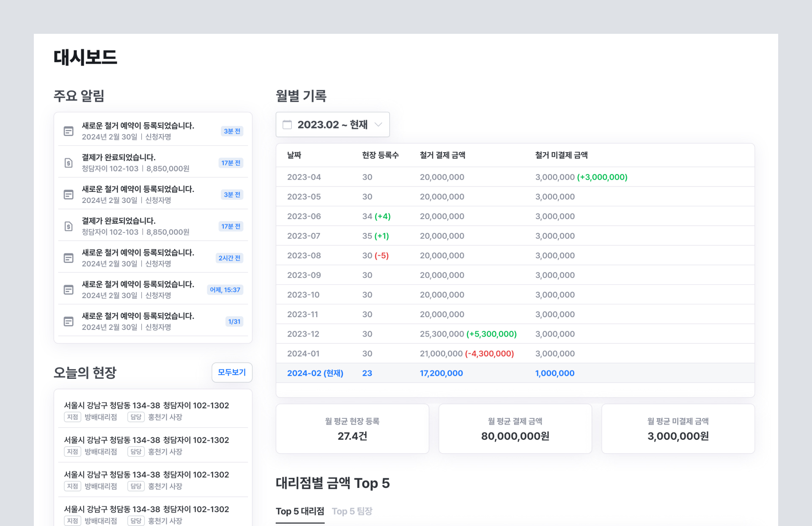The height and width of the screenshot is (526, 812).
Task: Open the 모두보기 button for today's sites
Action: (232, 372)
